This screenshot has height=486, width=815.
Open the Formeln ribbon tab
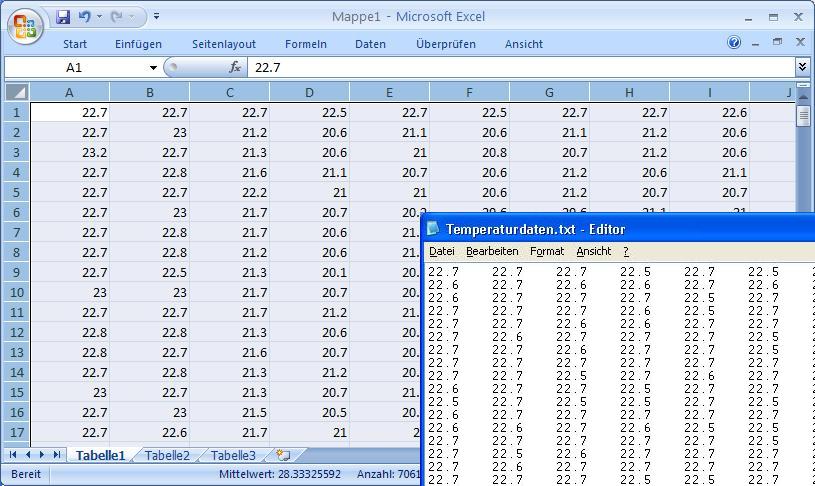[305, 44]
